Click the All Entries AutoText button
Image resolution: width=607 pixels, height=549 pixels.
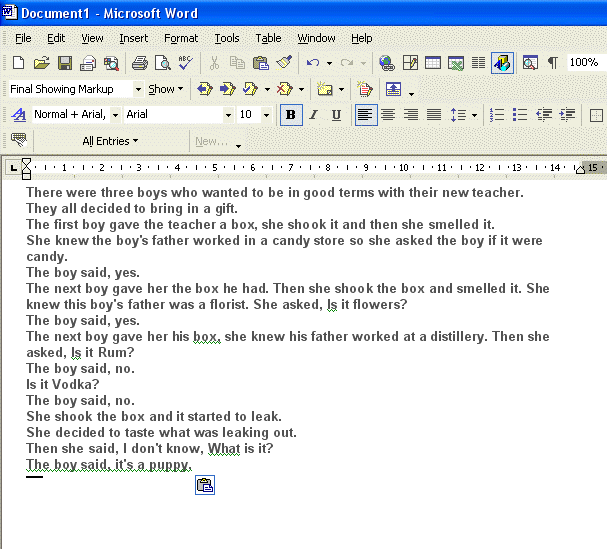(110, 141)
